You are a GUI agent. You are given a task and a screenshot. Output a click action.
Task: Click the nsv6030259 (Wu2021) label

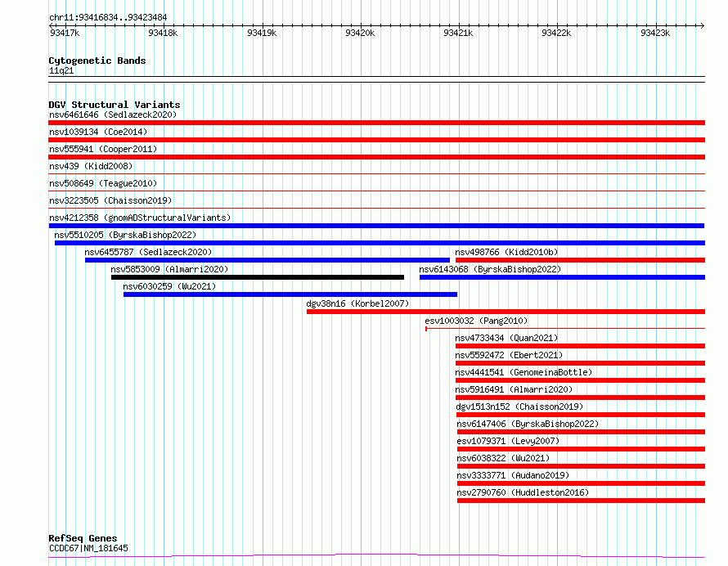[x=169, y=286]
